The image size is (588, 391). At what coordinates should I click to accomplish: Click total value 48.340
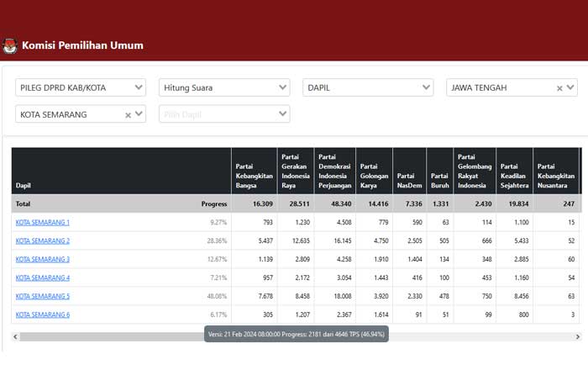click(341, 203)
